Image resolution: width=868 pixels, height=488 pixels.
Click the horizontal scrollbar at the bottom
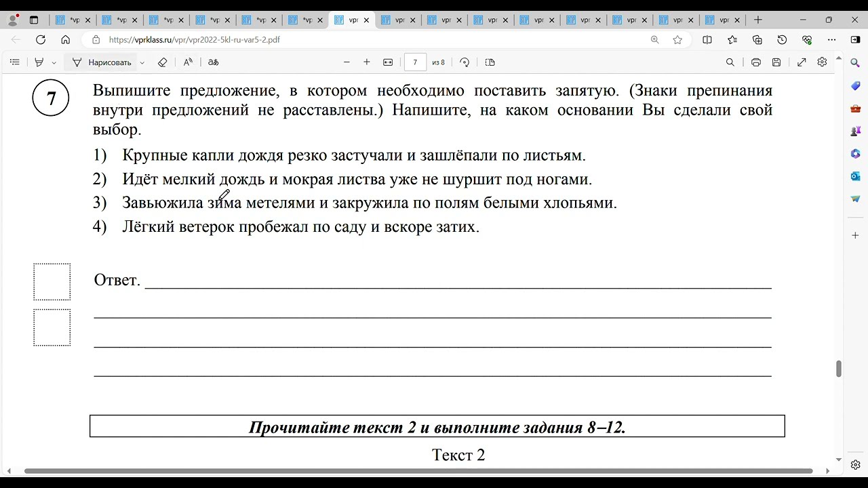pyautogui.click(x=418, y=471)
